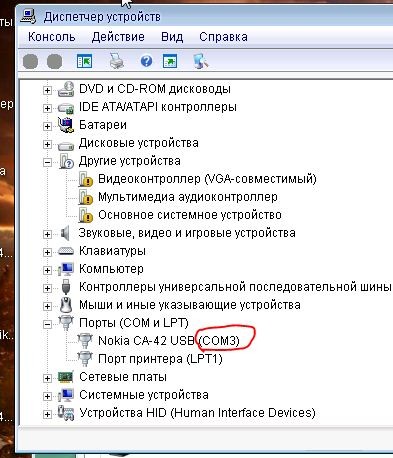Open the Вид menu
Image resolution: width=393 pixels, height=458 pixels.
click(172, 37)
